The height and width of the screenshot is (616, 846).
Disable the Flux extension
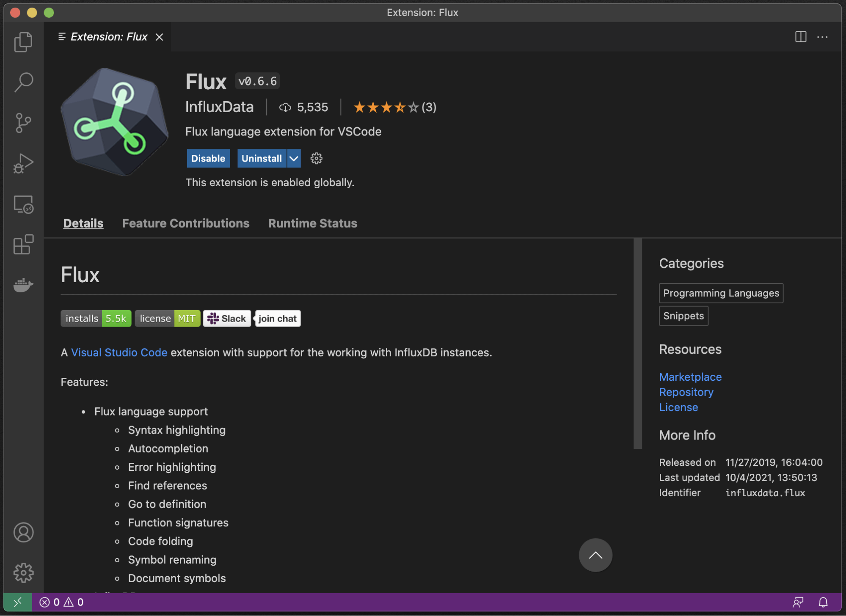coord(208,158)
